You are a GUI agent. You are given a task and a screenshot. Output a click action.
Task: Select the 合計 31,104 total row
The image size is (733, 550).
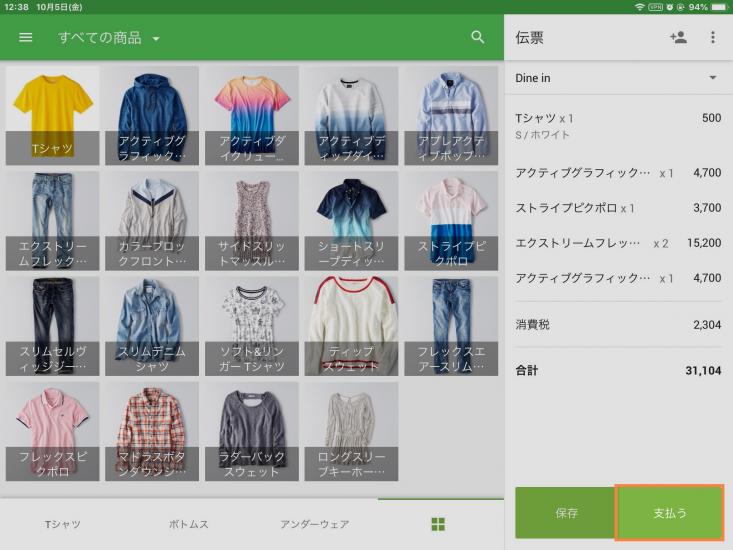click(x=618, y=371)
